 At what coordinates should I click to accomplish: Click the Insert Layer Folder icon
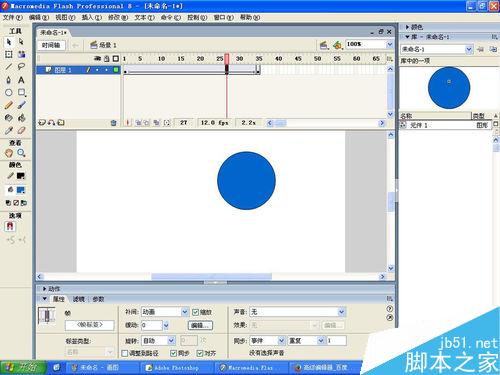pyautogui.click(x=61, y=123)
